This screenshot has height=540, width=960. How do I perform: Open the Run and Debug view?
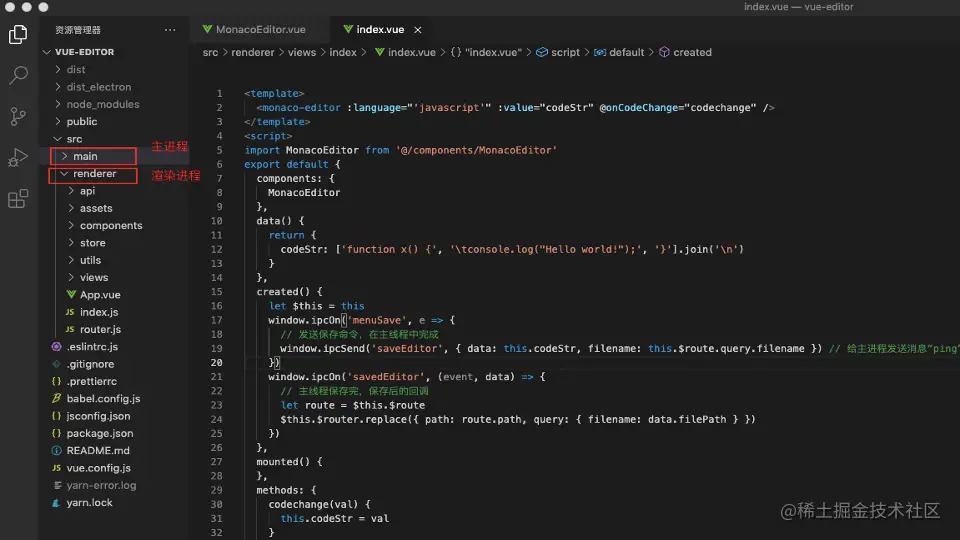tap(18, 157)
